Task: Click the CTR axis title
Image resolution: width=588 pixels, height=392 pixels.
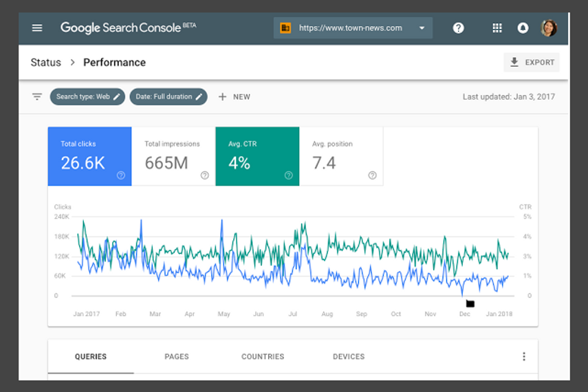Action: pyautogui.click(x=525, y=207)
